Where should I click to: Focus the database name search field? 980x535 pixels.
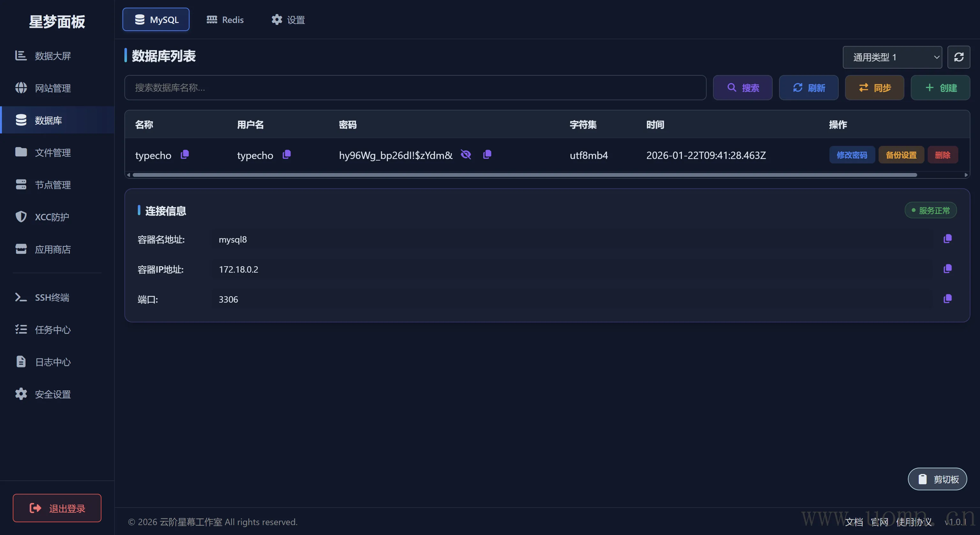(x=415, y=88)
